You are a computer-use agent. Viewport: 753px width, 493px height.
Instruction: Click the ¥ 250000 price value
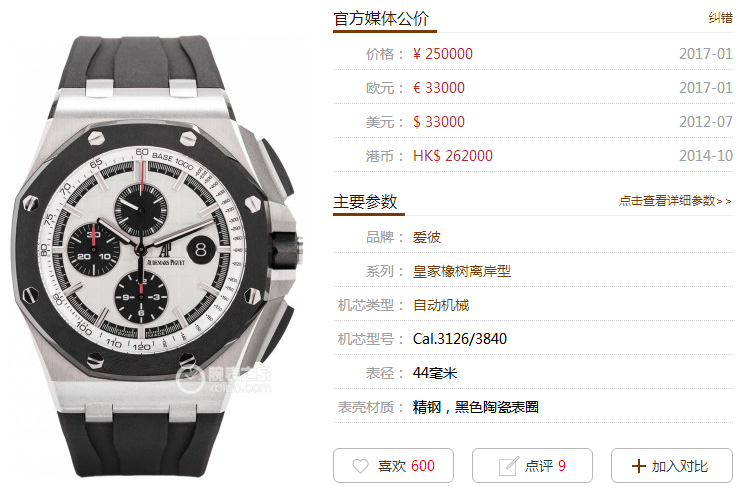pyautogui.click(x=443, y=54)
